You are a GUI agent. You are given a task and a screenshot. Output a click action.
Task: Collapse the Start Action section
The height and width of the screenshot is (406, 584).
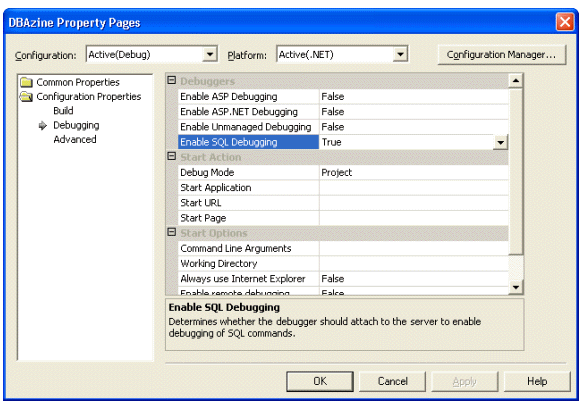pos(172,156)
